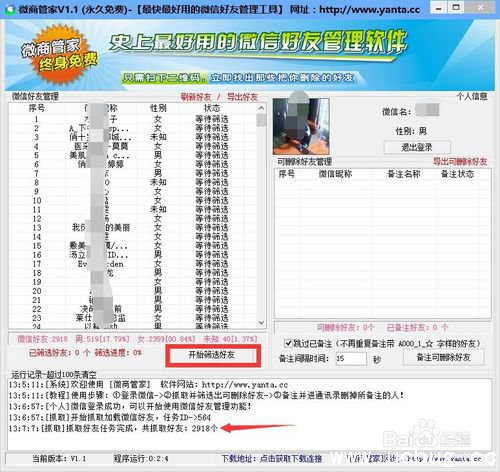Select friend row number 1

(133, 119)
